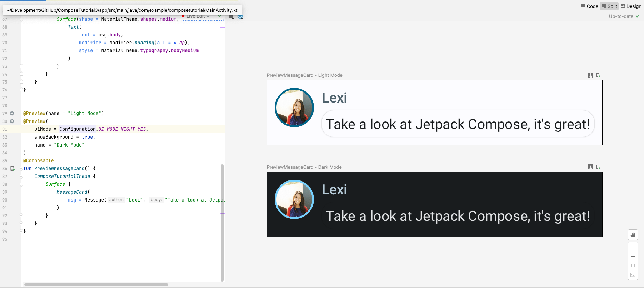Enable the pan hand tool in preview
The height and width of the screenshot is (288, 644).
point(633,235)
